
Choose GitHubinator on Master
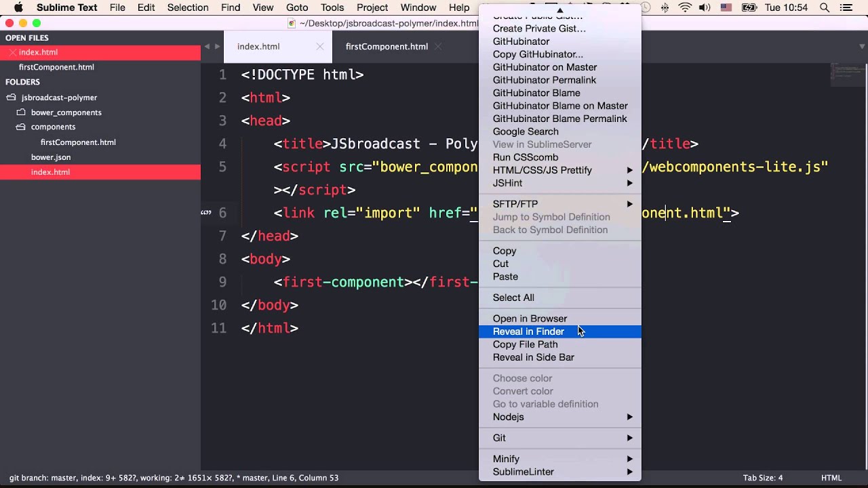click(560, 67)
